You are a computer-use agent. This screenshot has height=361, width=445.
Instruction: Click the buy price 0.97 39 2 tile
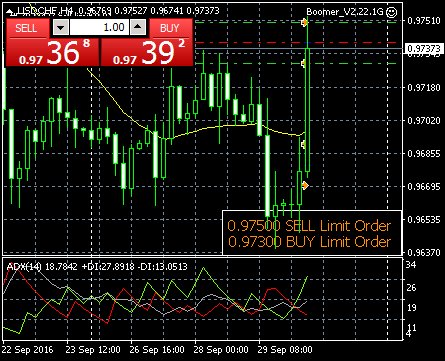pyautogui.click(x=147, y=52)
